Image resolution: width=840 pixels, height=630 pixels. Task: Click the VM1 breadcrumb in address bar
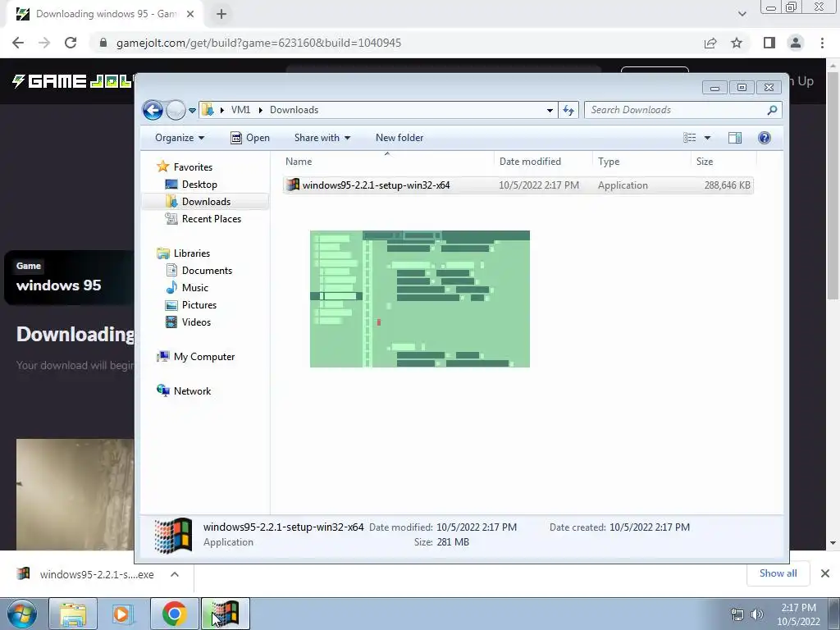point(240,110)
